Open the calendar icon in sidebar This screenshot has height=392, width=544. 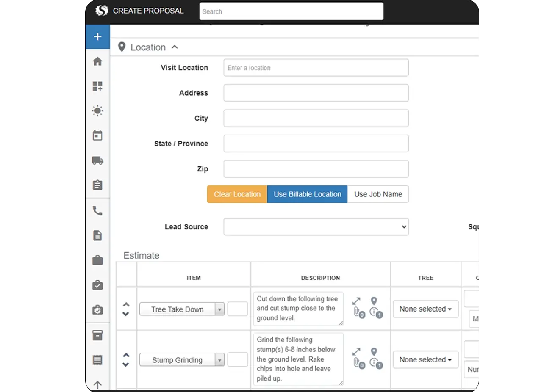tap(97, 136)
